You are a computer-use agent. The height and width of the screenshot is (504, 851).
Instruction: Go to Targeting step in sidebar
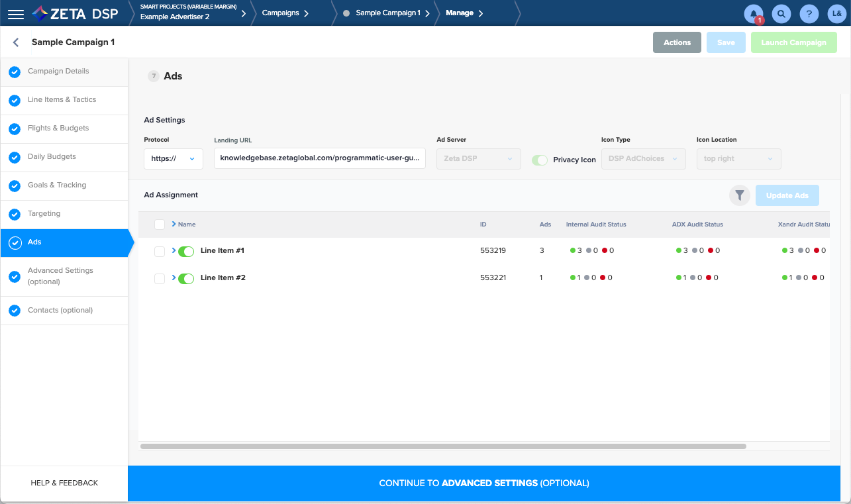44,214
